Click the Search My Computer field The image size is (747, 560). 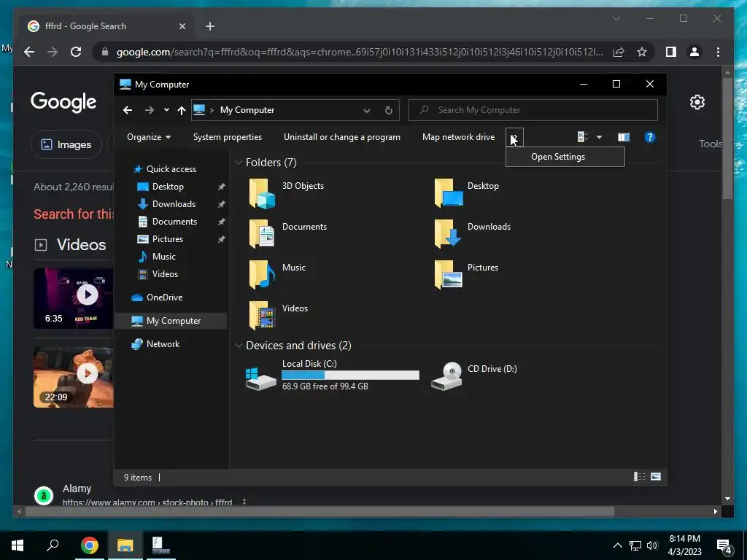tap(533, 110)
